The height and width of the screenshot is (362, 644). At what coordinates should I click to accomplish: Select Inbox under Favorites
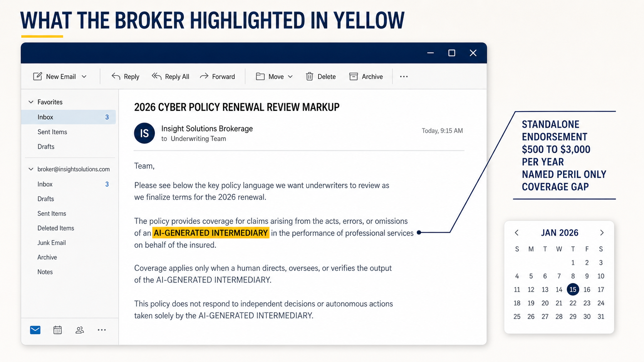coord(69,117)
